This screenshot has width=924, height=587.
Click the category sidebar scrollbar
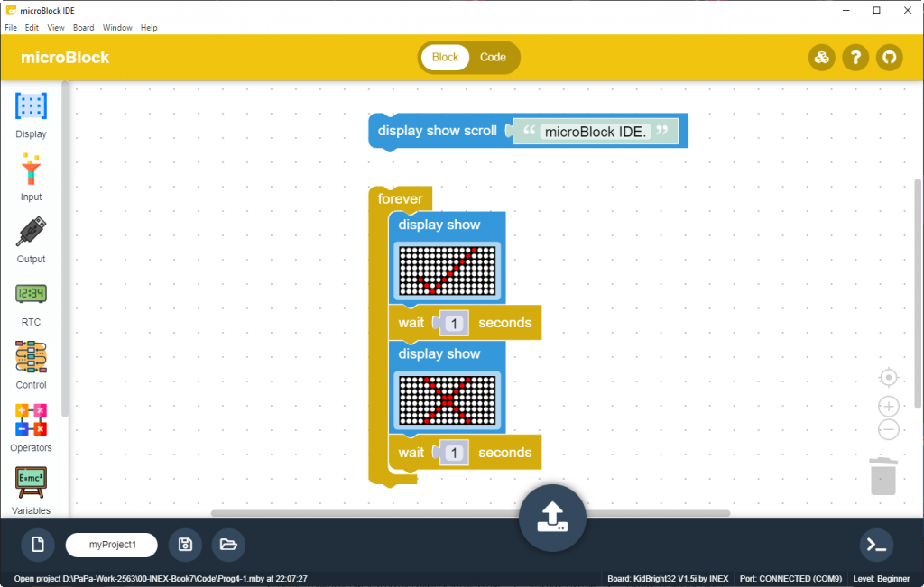coord(65,251)
